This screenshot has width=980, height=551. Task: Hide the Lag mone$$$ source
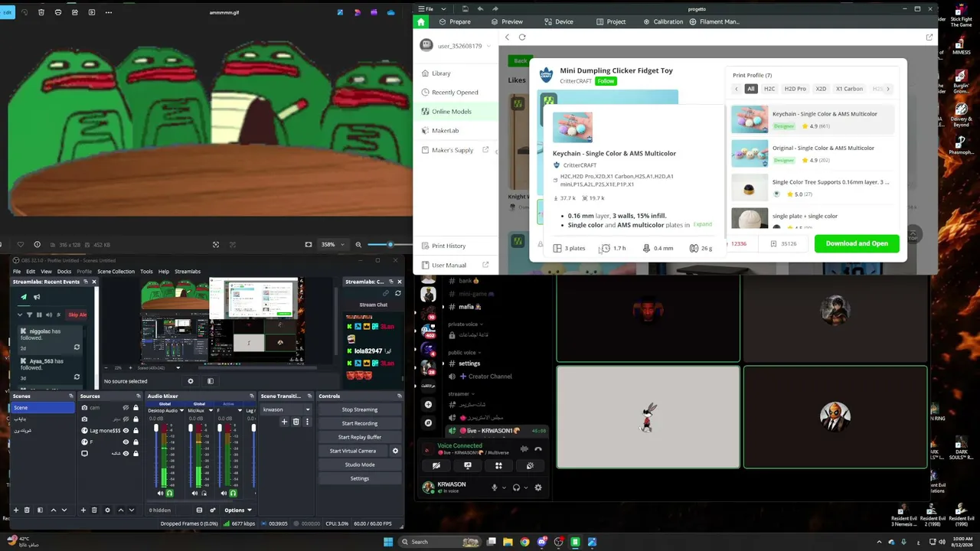click(126, 431)
